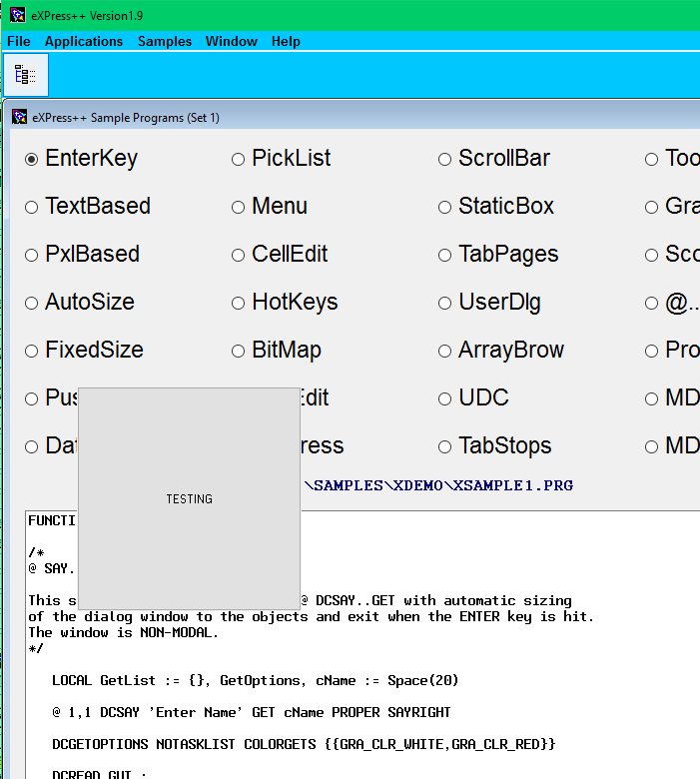Select the CellEdit radio button

click(238, 255)
